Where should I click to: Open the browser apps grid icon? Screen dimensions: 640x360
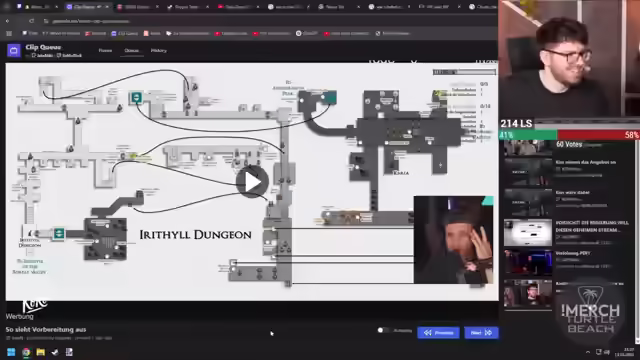tap(9, 33)
